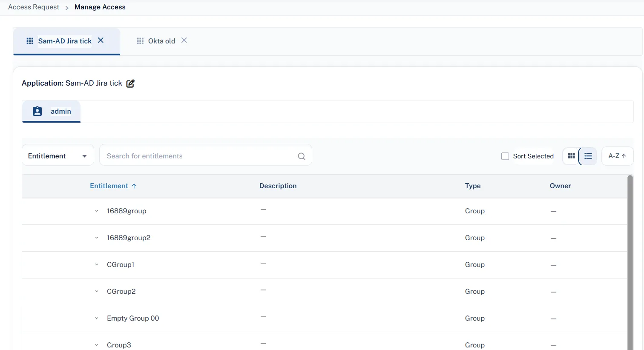Expand the Empty Group 00 row
The image size is (644, 350).
click(x=97, y=318)
